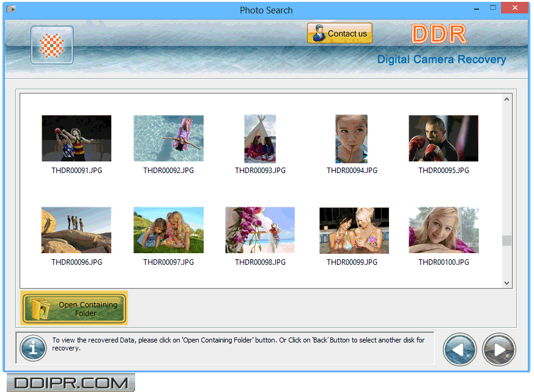Click the vertical scrollbar thumb
Image resolution: width=534 pixels, height=392 pixels.
[506, 240]
